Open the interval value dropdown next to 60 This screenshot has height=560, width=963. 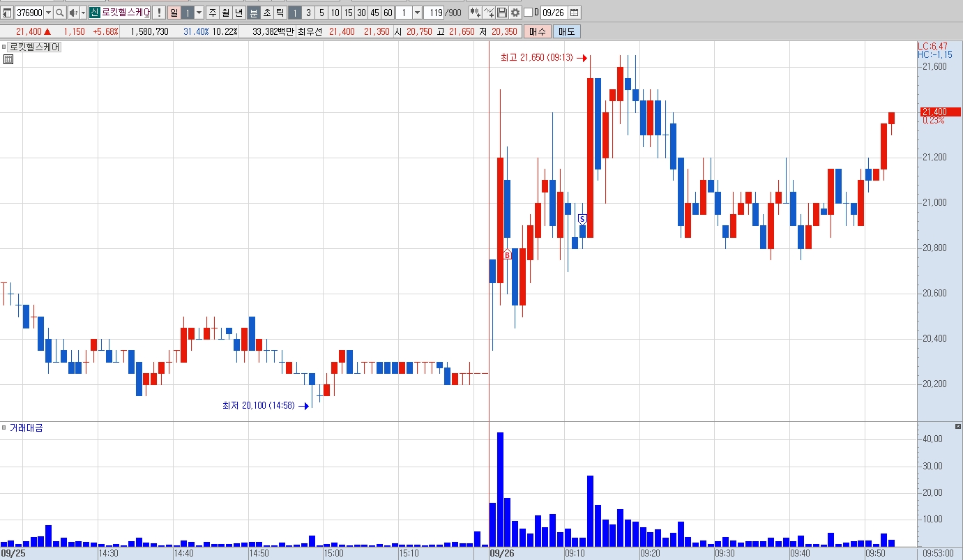pos(417,13)
